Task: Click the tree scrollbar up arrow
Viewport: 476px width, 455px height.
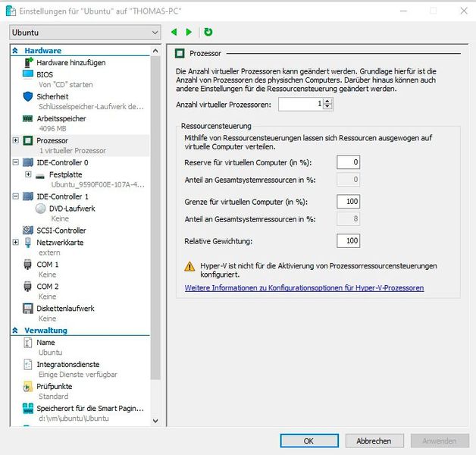Action: pyautogui.click(x=155, y=51)
